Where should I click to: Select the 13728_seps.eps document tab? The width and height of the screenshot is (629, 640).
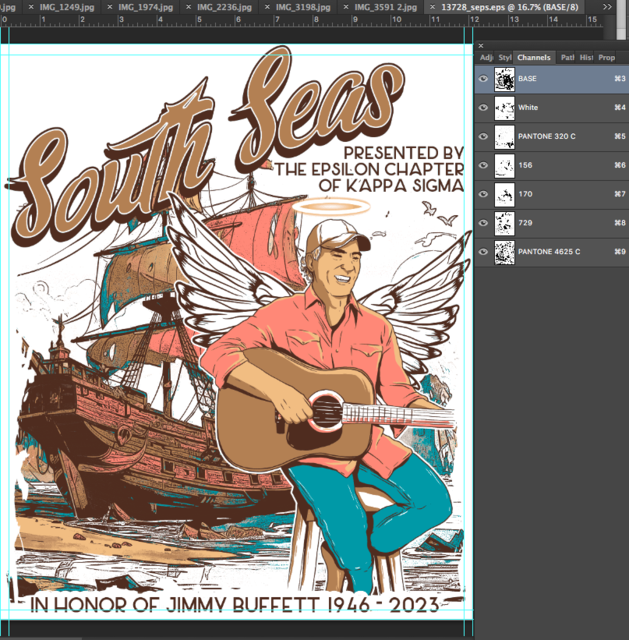(510, 7)
